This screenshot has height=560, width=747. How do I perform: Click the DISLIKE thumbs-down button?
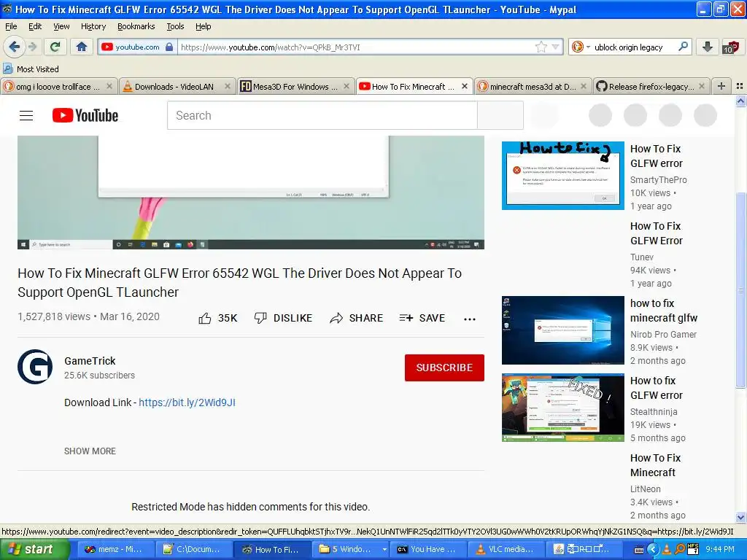coord(283,318)
